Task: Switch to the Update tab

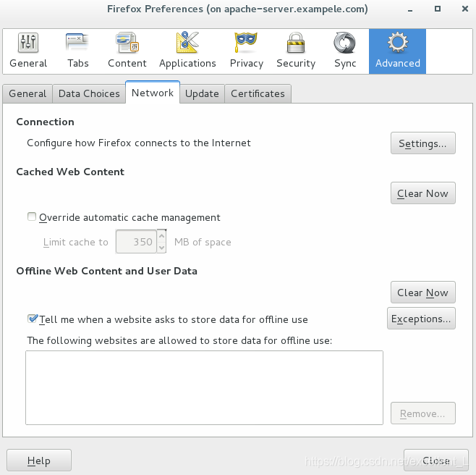Action: 202,93
